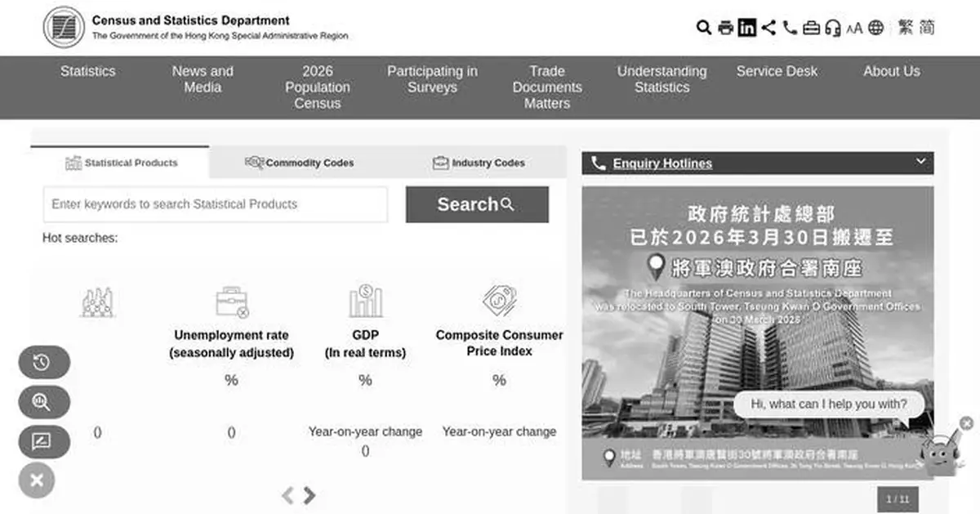Screen dimensions: 980x514
Task: Open Participating in Surveys menu
Action: [432, 79]
